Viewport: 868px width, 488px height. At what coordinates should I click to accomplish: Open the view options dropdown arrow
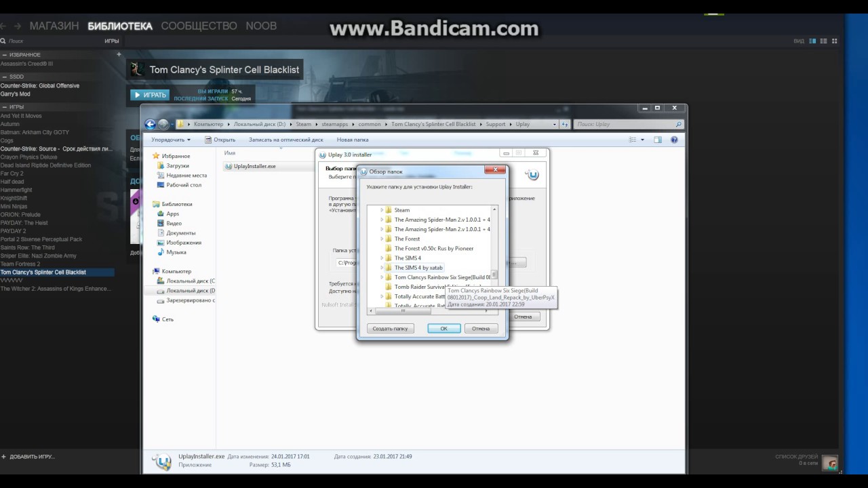(x=642, y=140)
